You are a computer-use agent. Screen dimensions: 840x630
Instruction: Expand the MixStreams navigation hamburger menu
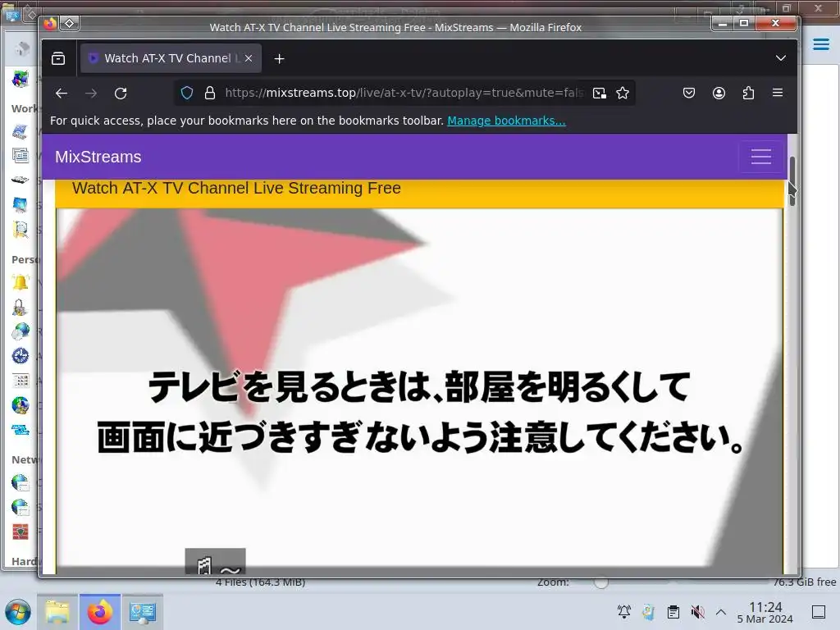(x=760, y=157)
